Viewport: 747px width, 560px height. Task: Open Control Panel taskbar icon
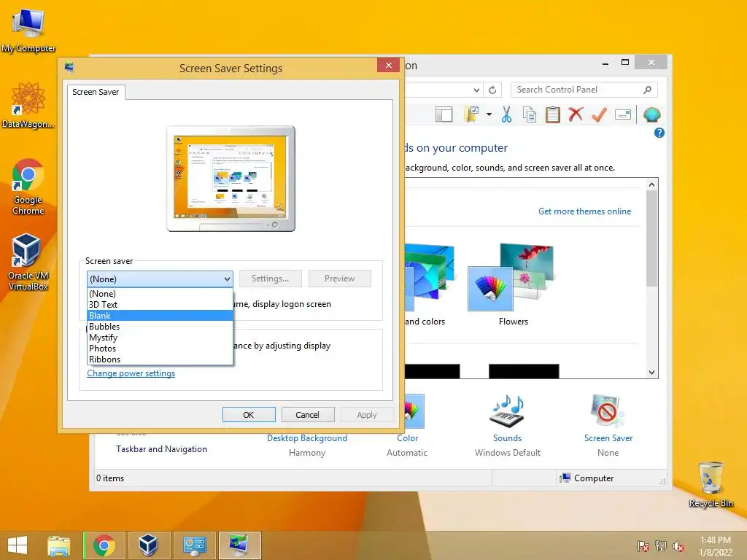coord(194,545)
